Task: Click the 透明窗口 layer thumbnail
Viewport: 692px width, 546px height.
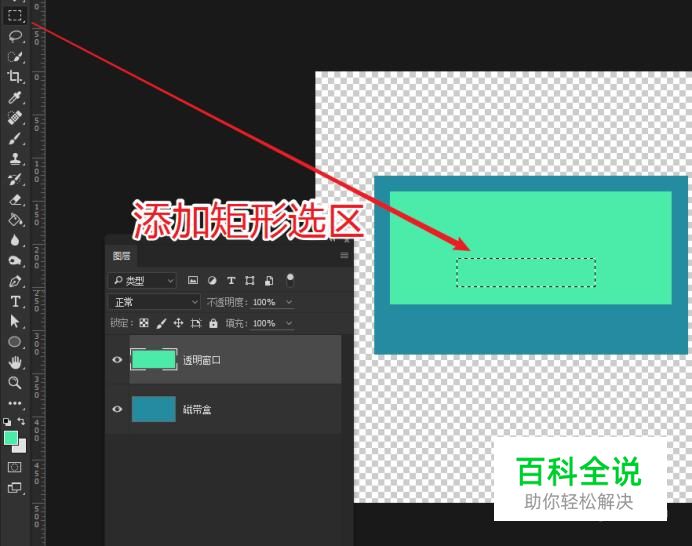Action: click(x=154, y=359)
